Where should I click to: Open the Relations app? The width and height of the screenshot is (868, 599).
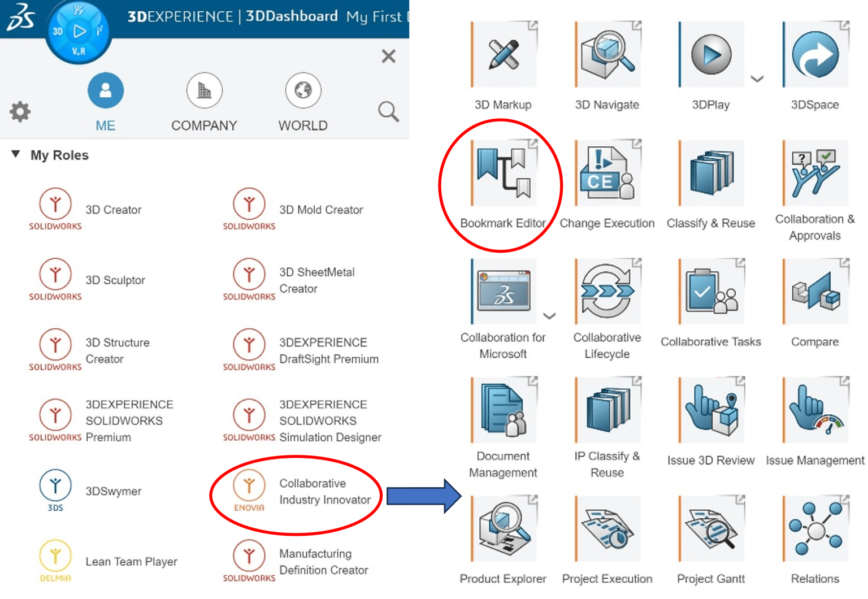pyautogui.click(x=815, y=529)
